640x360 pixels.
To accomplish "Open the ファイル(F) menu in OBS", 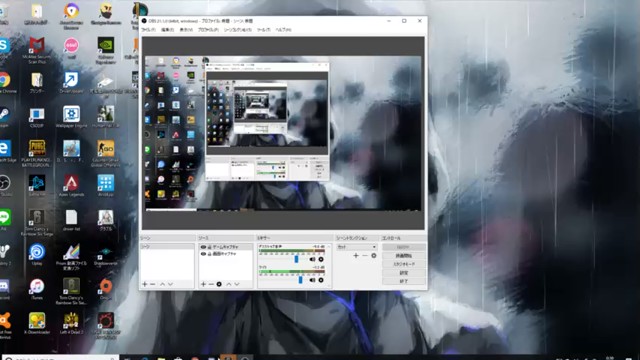I will point(148,30).
